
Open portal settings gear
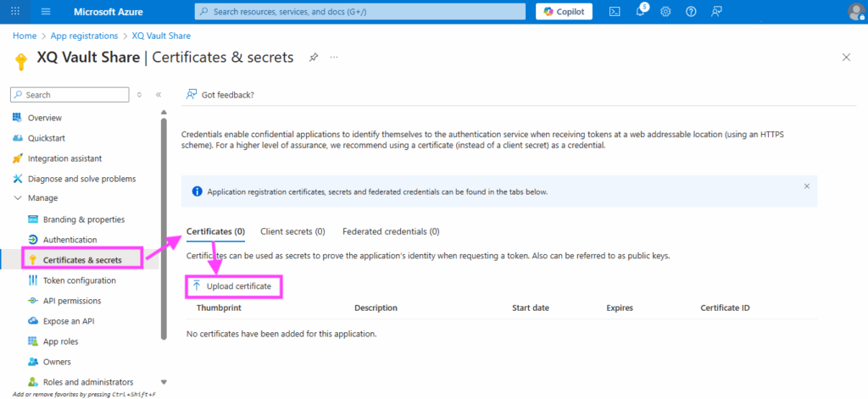[x=666, y=11]
